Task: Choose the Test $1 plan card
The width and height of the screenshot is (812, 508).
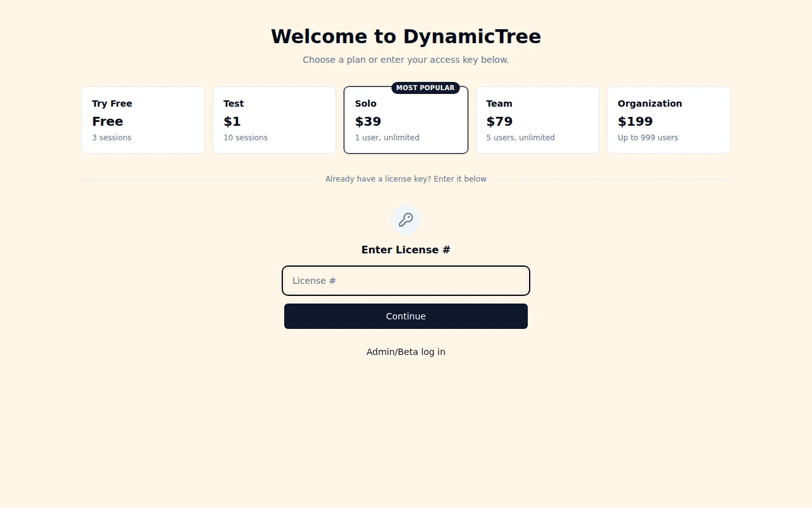Action: (x=274, y=120)
